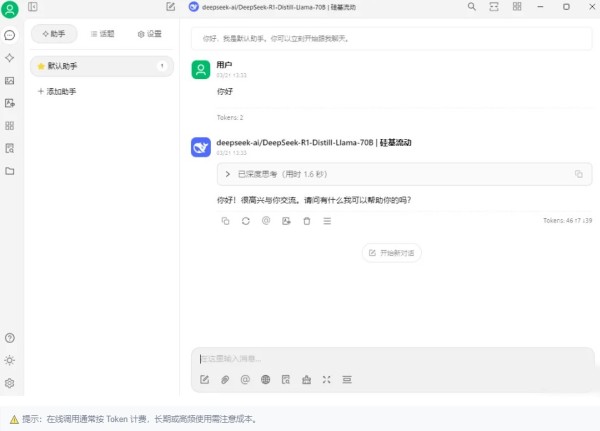This screenshot has height=431, width=600.
Task: Expand the 已深度思考 thinking block
Action: point(404,174)
